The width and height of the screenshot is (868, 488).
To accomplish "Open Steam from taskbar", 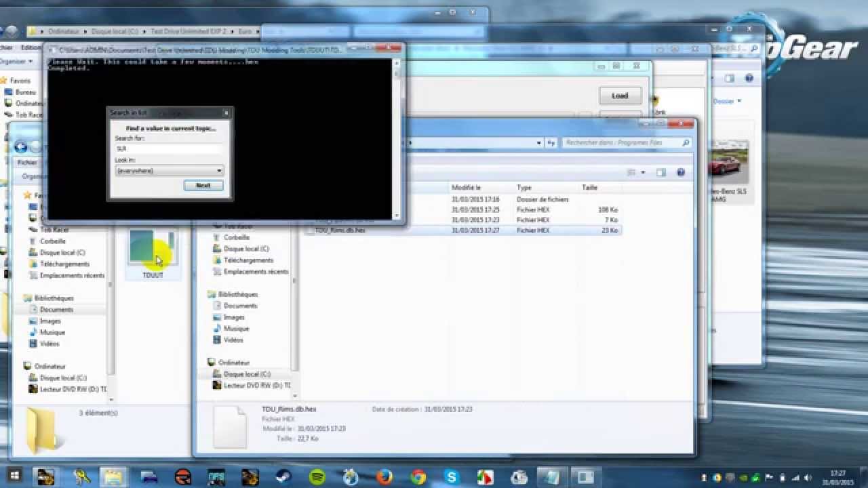I will click(x=282, y=476).
